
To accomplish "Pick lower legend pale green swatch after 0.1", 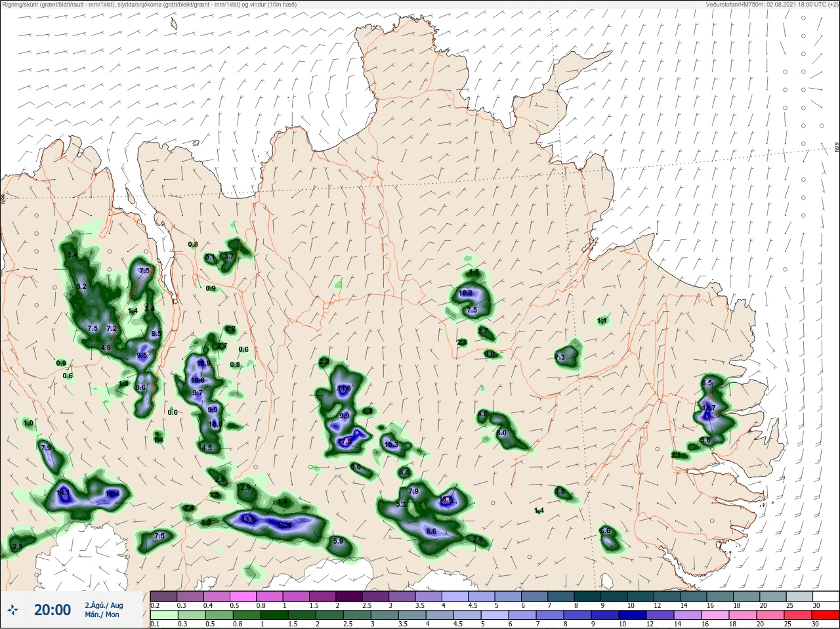I will (x=163, y=615).
